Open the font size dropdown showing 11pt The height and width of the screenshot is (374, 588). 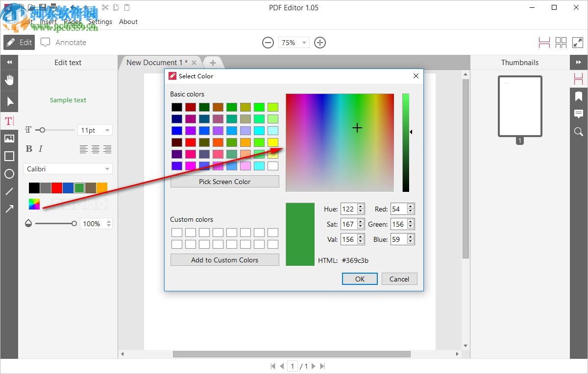click(95, 130)
